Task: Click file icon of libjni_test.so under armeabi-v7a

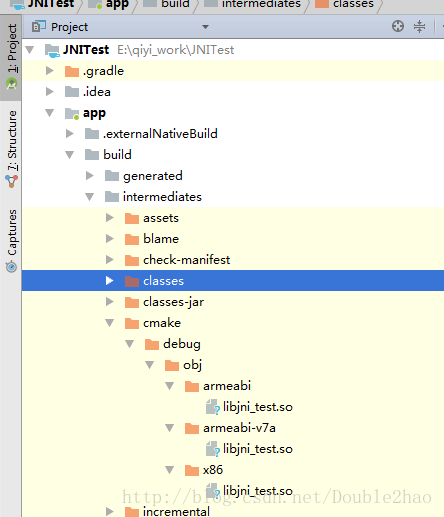Action: [x=213, y=449]
